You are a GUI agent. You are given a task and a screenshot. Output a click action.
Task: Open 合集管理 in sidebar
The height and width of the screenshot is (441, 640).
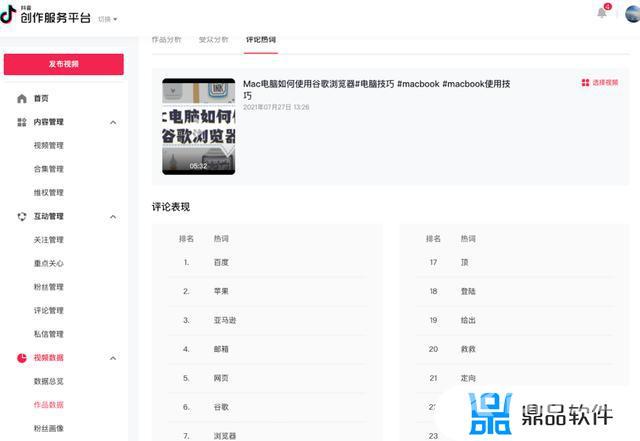click(49, 169)
